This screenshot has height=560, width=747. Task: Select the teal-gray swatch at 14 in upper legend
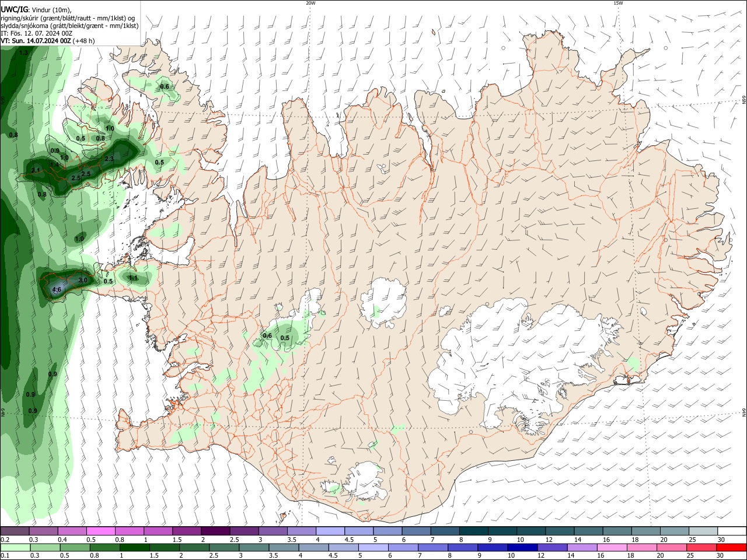588,531
